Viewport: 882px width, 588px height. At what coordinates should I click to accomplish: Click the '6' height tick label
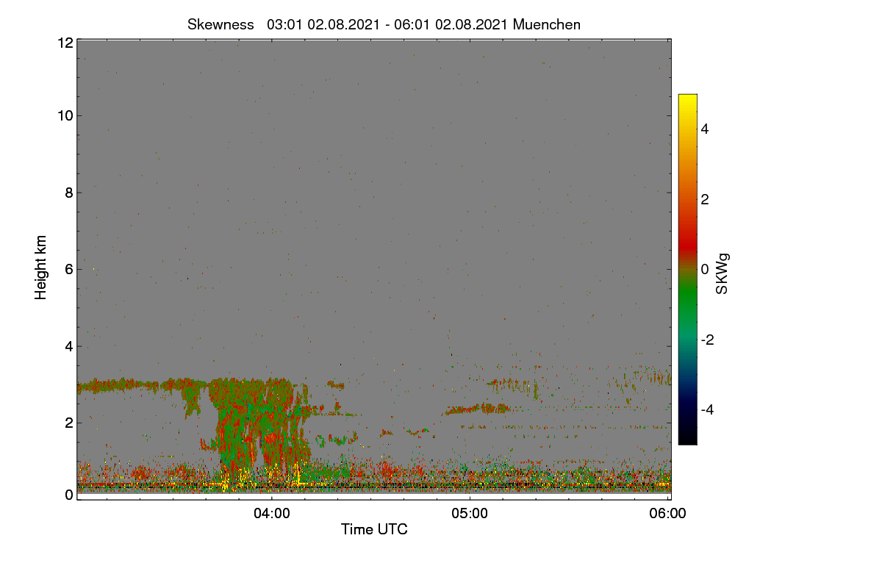(x=69, y=269)
